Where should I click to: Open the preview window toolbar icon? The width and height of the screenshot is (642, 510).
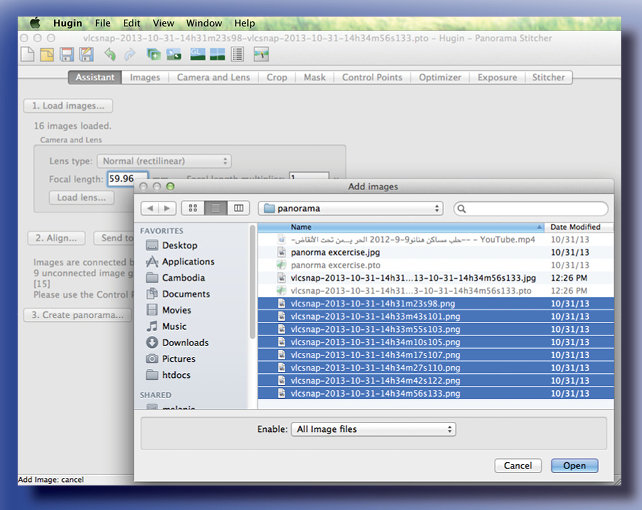pyautogui.click(x=217, y=54)
